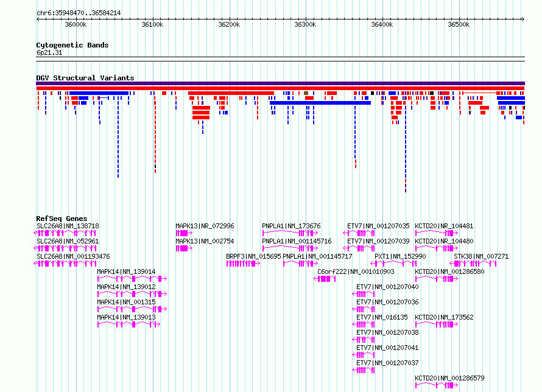
Task: Click the 6p21.31 cytoband label
Action: click(49, 52)
